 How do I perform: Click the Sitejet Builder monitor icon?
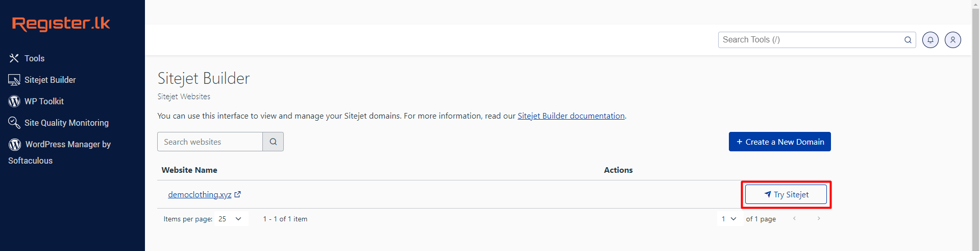click(14, 80)
